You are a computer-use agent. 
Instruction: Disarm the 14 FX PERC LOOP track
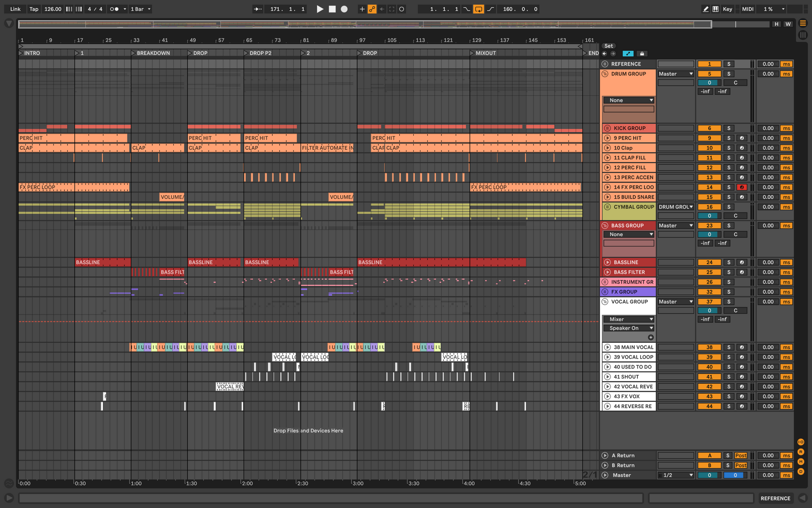tap(742, 187)
